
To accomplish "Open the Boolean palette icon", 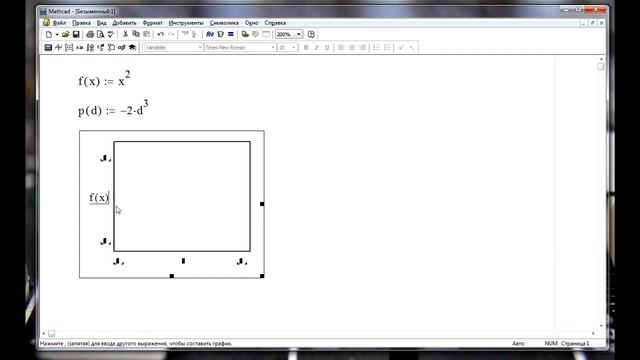I will tap(101, 48).
